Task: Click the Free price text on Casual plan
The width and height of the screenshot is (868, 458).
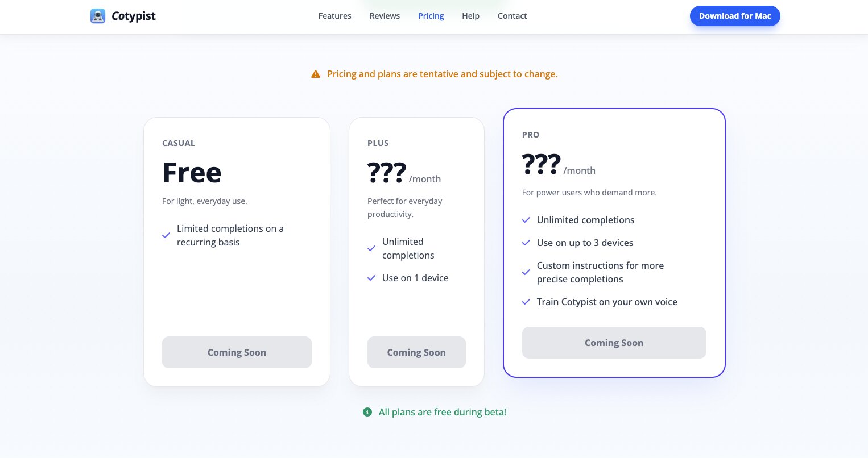Action: click(192, 172)
